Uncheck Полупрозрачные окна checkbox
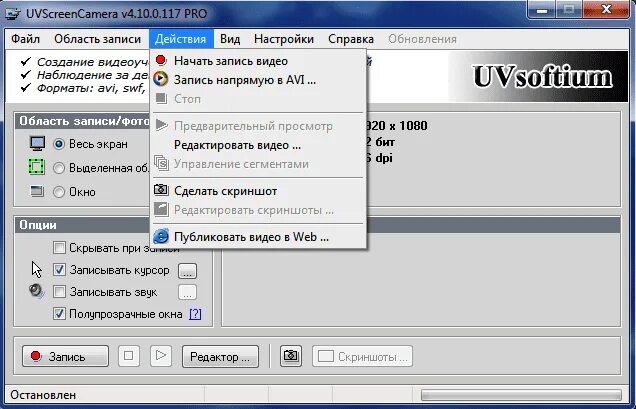The image size is (636, 409). click(60, 314)
